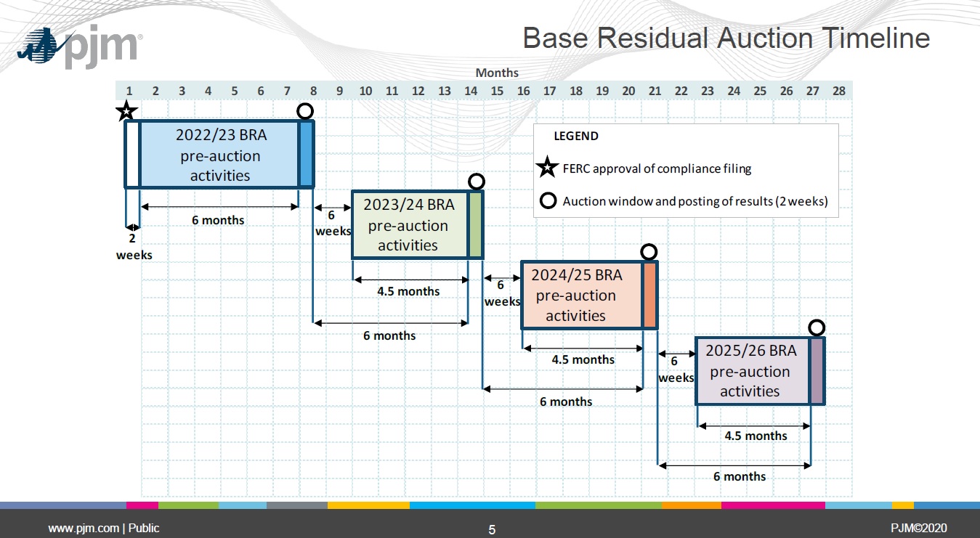Click month 25 in the months header
This screenshot has height=538, width=980.
(x=760, y=91)
